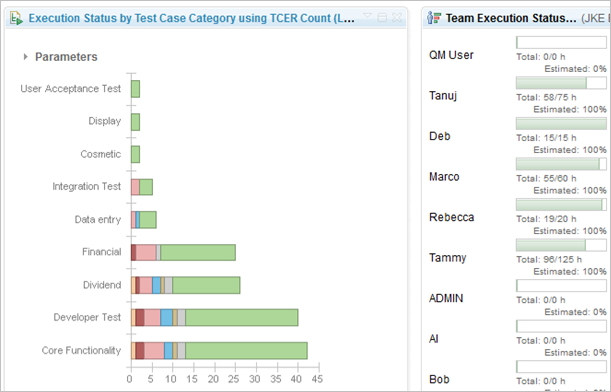Click the blue segment of Developer Test bar
611x392 pixels.
coord(166,318)
